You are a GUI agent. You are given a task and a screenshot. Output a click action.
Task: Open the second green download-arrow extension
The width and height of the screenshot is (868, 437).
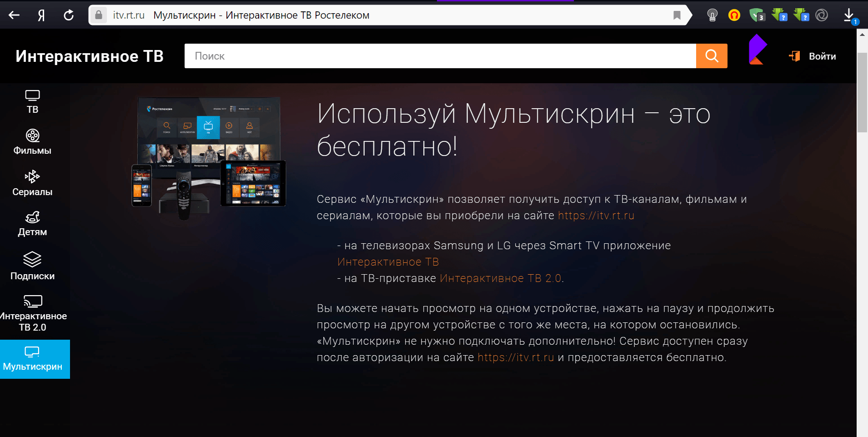801,15
